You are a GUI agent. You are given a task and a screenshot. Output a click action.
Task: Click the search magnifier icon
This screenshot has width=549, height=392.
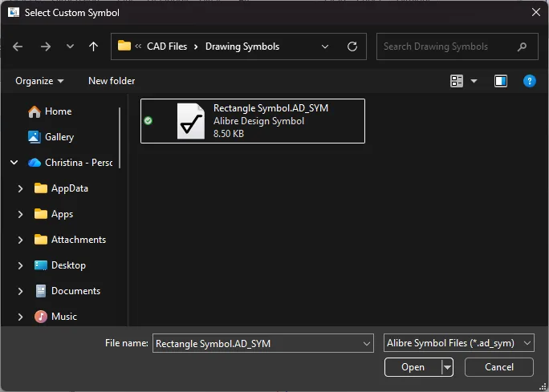pos(522,46)
